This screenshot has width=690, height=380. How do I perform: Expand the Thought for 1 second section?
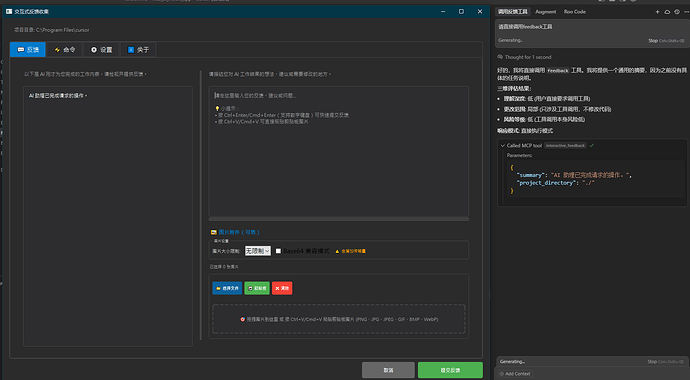524,57
